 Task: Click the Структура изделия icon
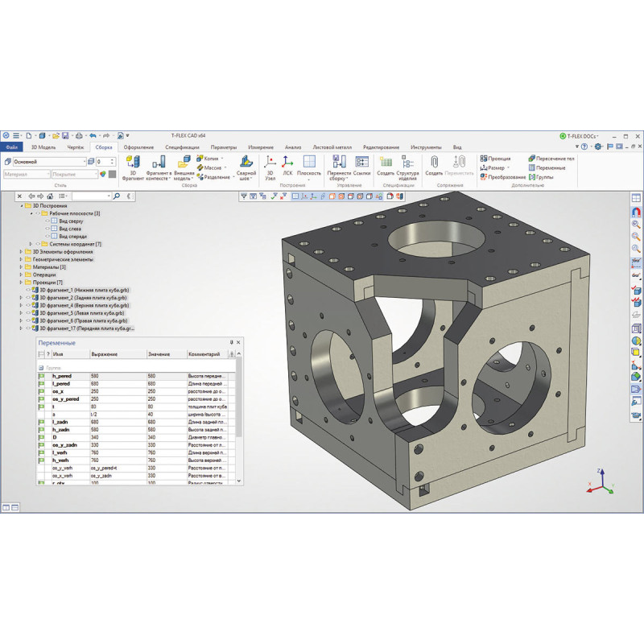(408, 163)
